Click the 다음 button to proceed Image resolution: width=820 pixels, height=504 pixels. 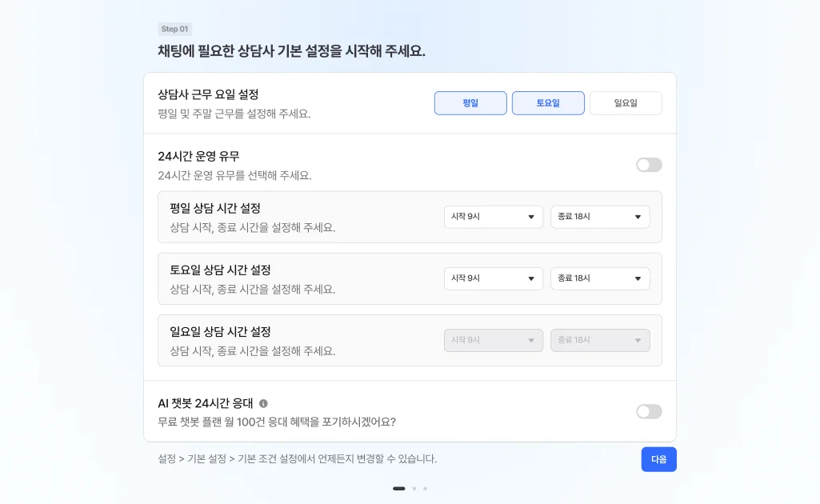pyautogui.click(x=658, y=459)
